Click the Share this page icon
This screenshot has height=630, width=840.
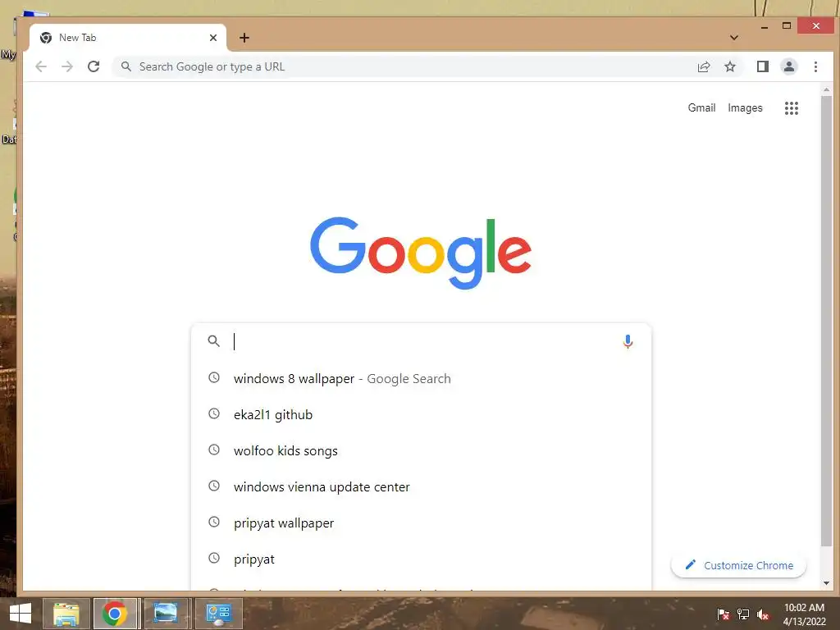703,66
